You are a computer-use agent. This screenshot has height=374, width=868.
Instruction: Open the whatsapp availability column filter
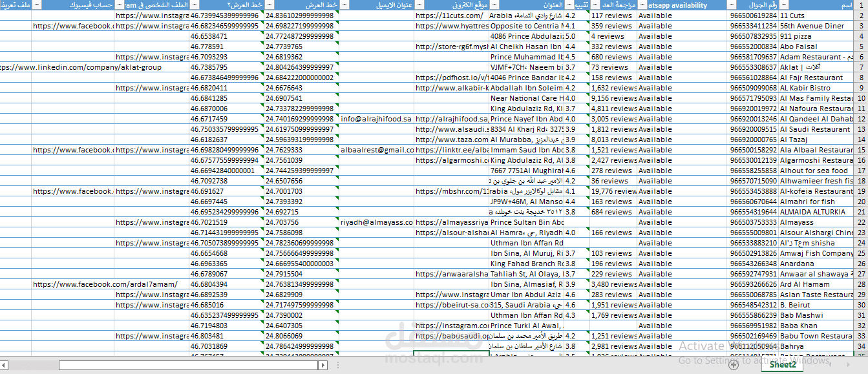click(x=644, y=5)
